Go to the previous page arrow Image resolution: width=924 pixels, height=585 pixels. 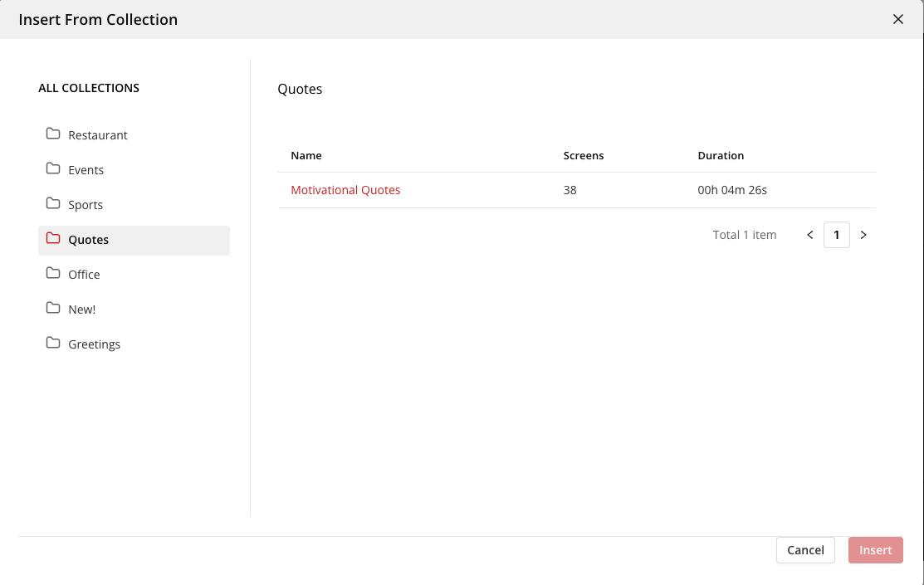click(810, 235)
